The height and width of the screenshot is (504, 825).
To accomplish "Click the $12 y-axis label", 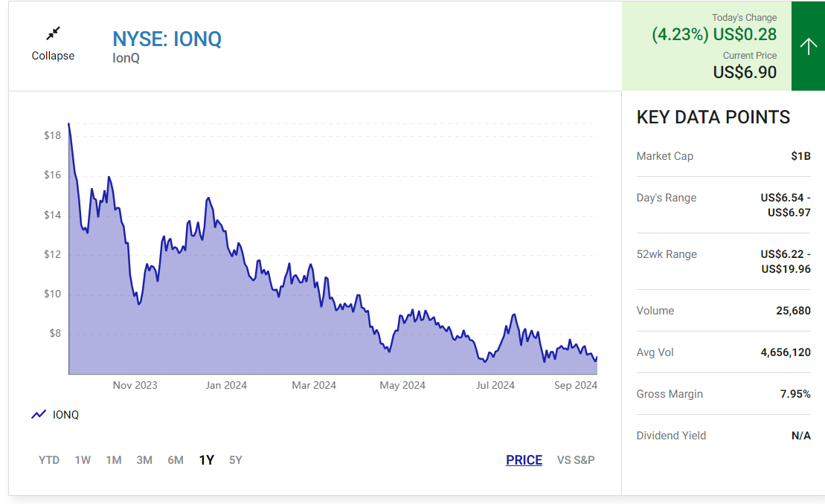I will tap(53, 254).
